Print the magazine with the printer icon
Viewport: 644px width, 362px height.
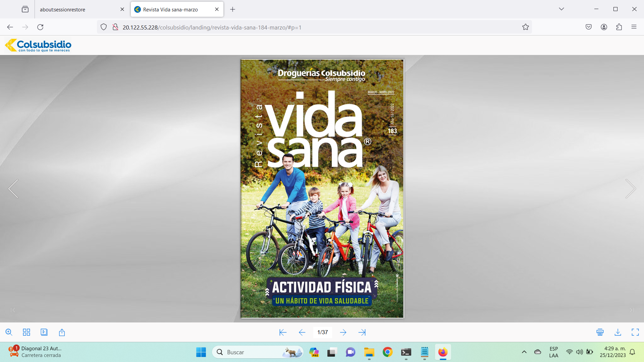(600, 332)
